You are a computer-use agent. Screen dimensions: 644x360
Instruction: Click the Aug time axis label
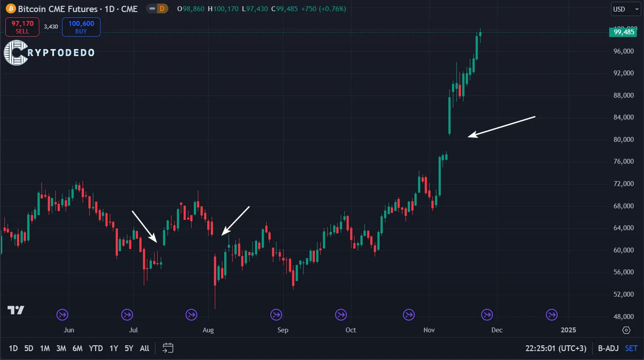tap(208, 330)
